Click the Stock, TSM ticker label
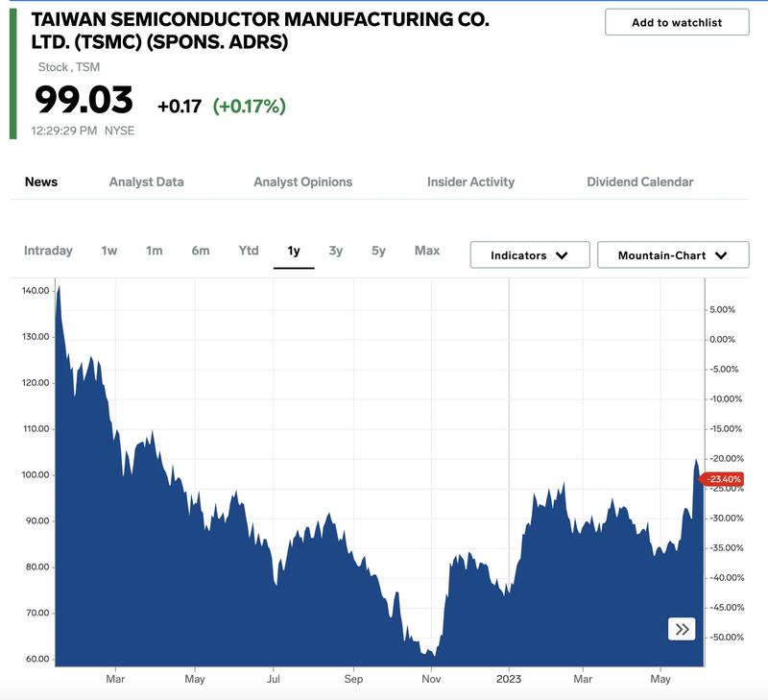This screenshot has height=700, width=768. [x=69, y=67]
